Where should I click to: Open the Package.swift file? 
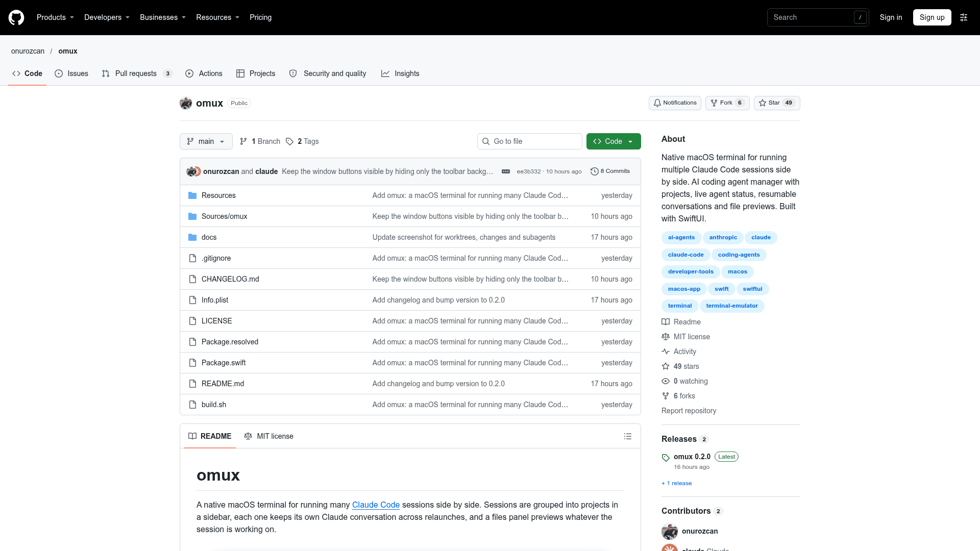point(224,363)
